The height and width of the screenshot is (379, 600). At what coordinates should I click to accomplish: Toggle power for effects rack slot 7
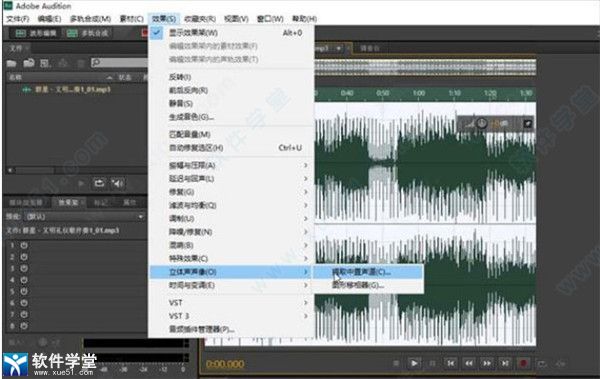(x=24, y=314)
